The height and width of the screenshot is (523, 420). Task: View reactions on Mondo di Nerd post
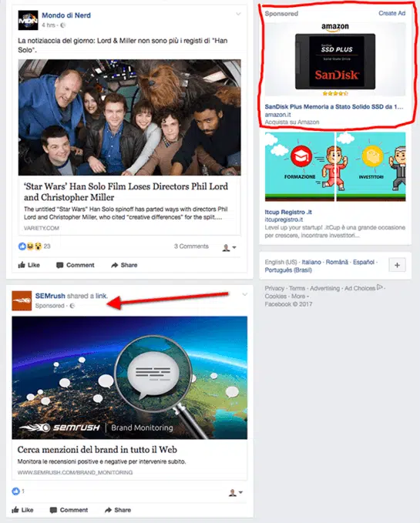(34, 246)
